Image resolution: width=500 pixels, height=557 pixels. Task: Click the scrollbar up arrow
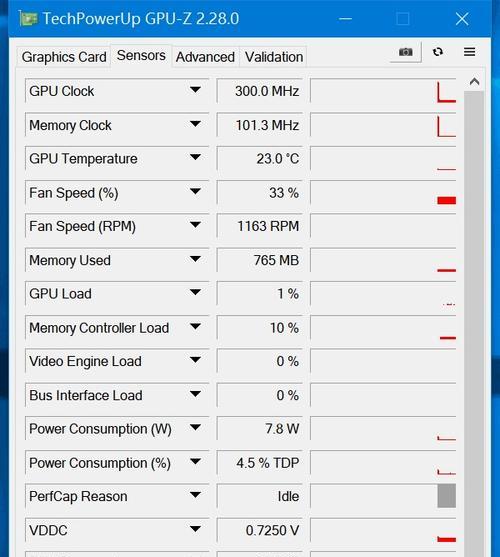(x=474, y=82)
